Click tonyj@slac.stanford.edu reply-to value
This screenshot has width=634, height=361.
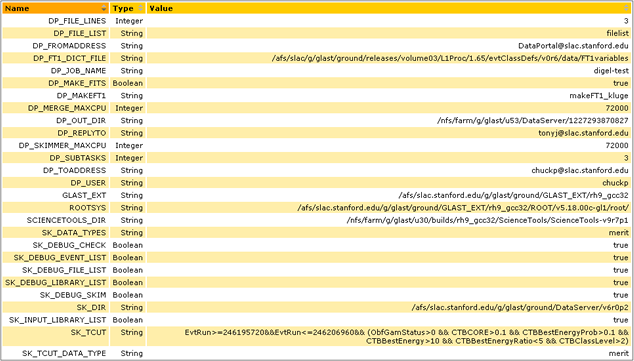(583, 133)
